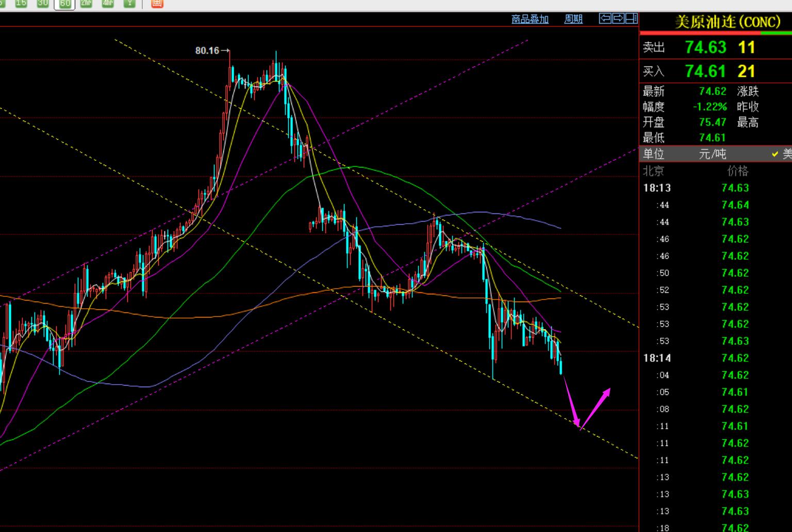This screenshot has width=792, height=532.
Task: Switch chart to 30-minute period
Action: 43,3
